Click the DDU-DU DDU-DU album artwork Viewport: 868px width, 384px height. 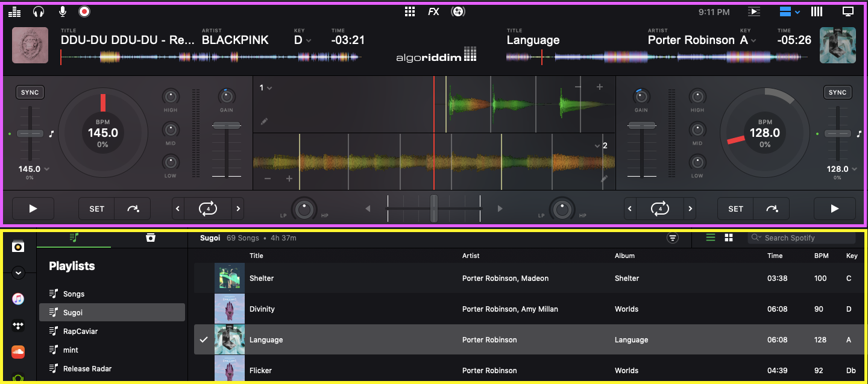point(30,45)
